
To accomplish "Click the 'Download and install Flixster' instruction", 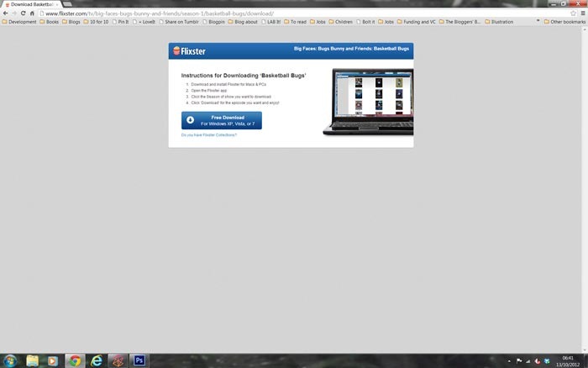I will point(228,85).
